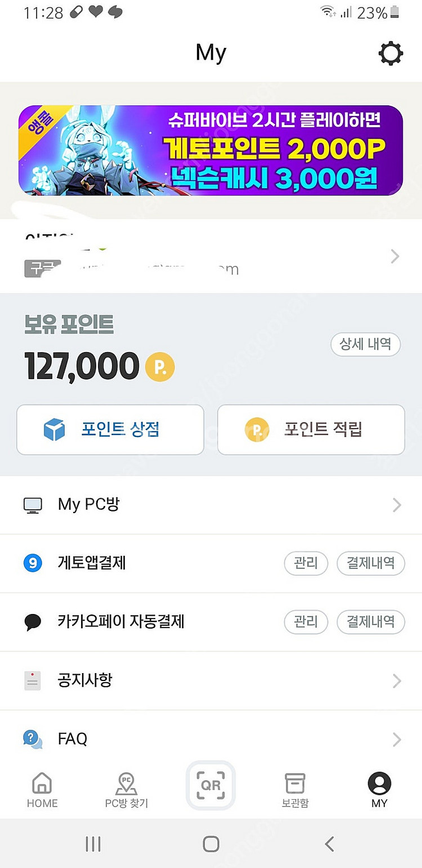Go to the PC방 찾기 tab
Viewport: 422px width, 868px height.
[x=127, y=790]
